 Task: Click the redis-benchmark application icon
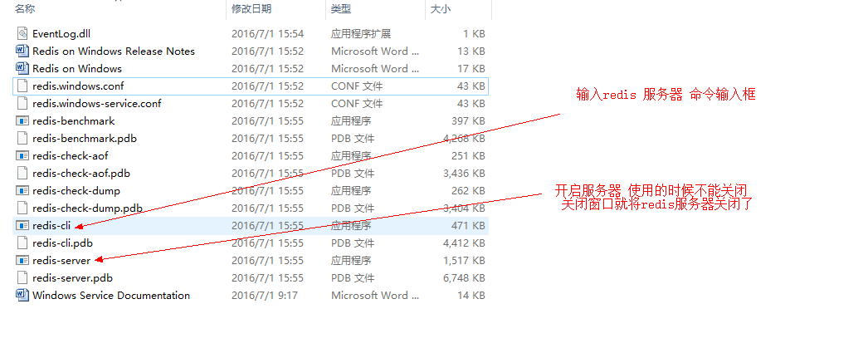22,120
